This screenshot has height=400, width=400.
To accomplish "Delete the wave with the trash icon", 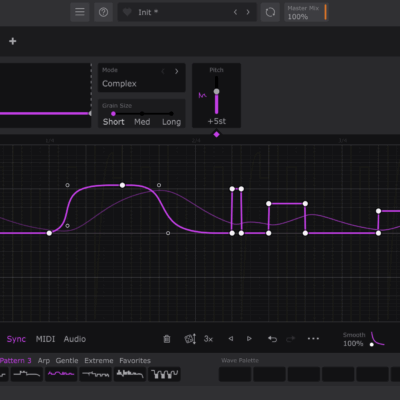I will point(167,339).
